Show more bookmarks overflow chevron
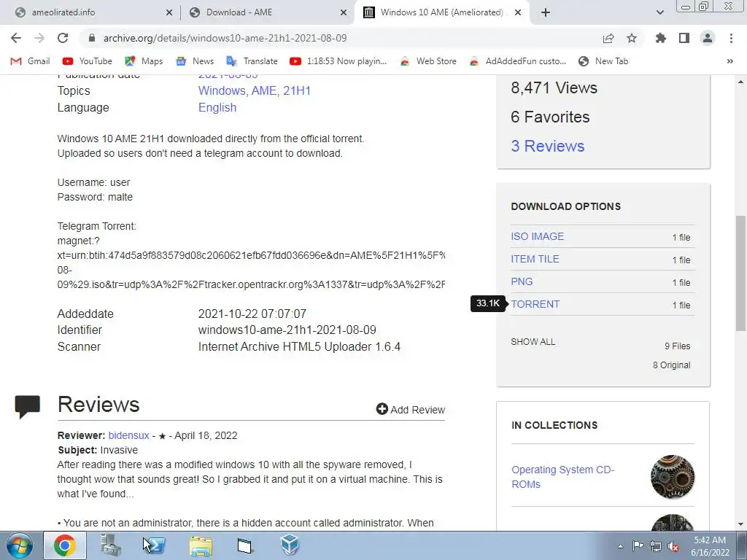747x560 pixels. click(x=729, y=61)
